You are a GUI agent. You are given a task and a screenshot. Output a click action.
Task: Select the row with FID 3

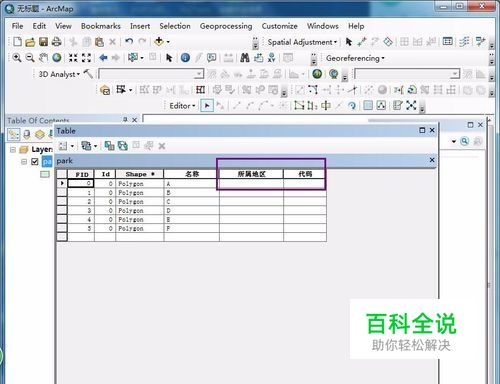[x=62, y=210]
